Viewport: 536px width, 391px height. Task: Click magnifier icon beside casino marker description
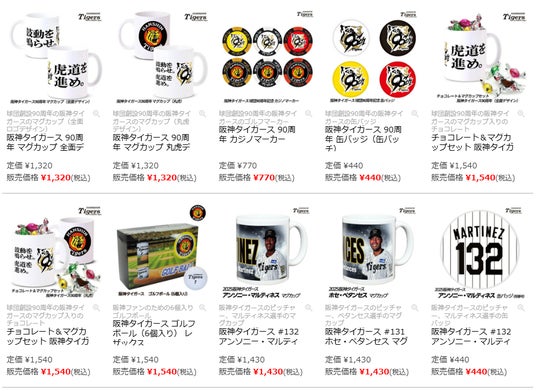point(309,114)
